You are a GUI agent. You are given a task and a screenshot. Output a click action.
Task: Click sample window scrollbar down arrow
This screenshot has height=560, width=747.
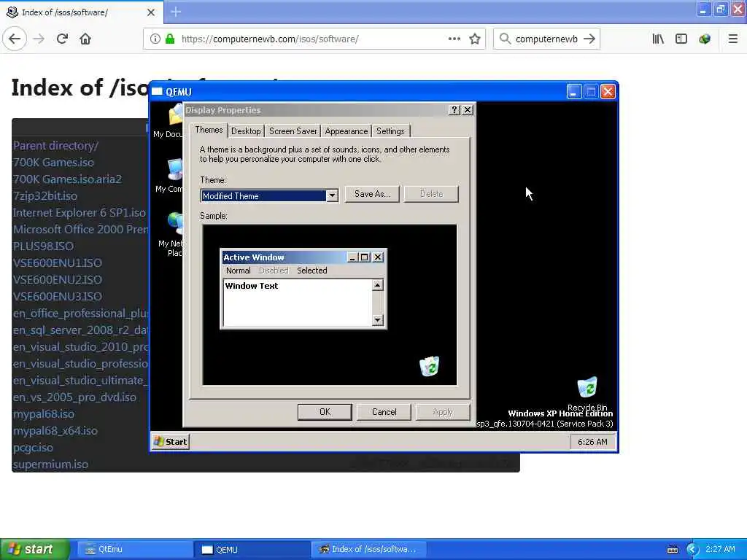click(x=377, y=319)
